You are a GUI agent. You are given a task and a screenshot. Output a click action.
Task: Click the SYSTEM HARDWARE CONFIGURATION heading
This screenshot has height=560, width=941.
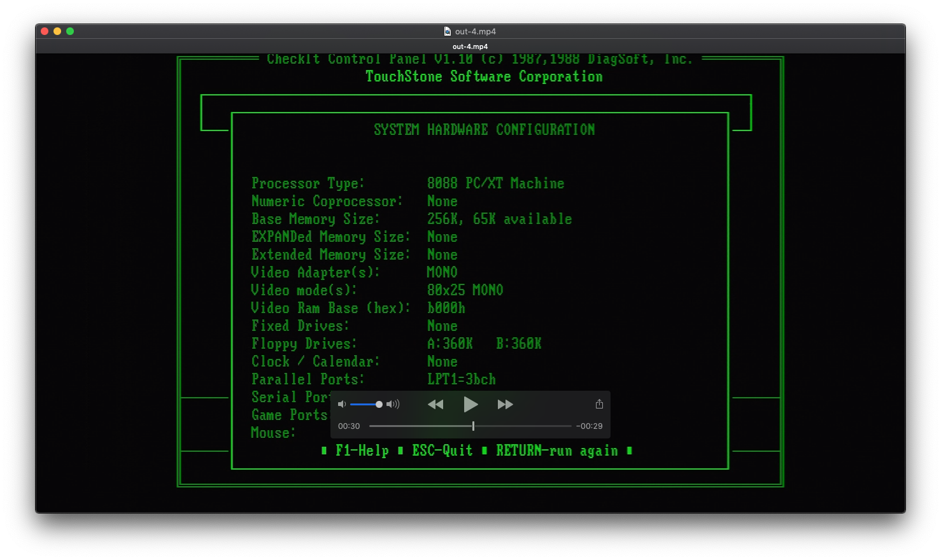pos(485,130)
